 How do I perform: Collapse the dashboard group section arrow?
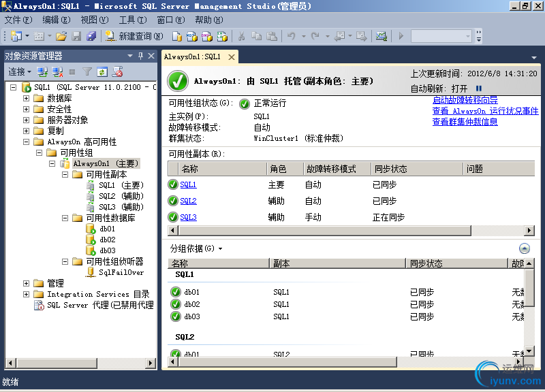(524, 248)
